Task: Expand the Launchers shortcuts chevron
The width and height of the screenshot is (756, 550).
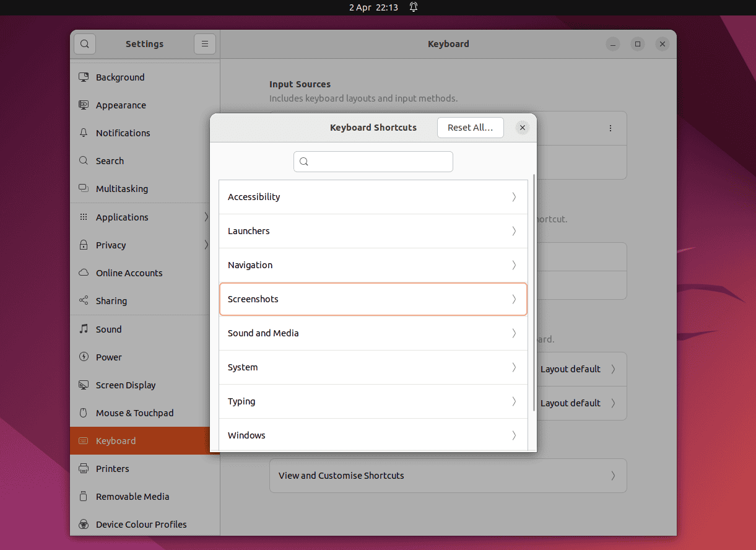Action: tap(514, 231)
